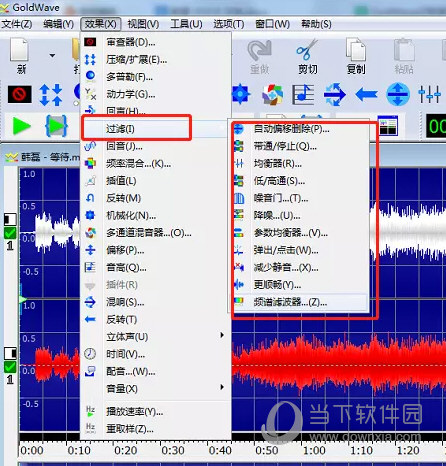Screen dimensions: 446x466
Task: Choose 带通/停止(Q)... from filter submenu
Action: (299, 146)
